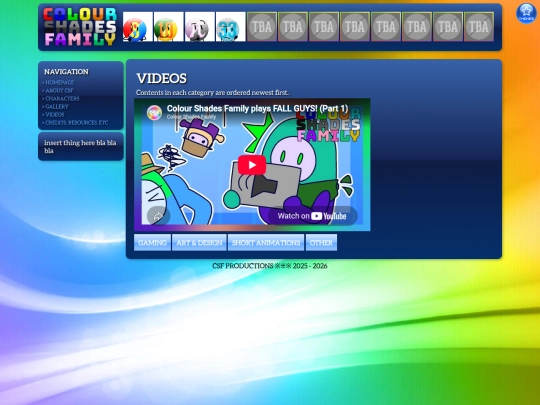Open the video title link
The height and width of the screenshot is (405, 540).
tap(257, 108)
